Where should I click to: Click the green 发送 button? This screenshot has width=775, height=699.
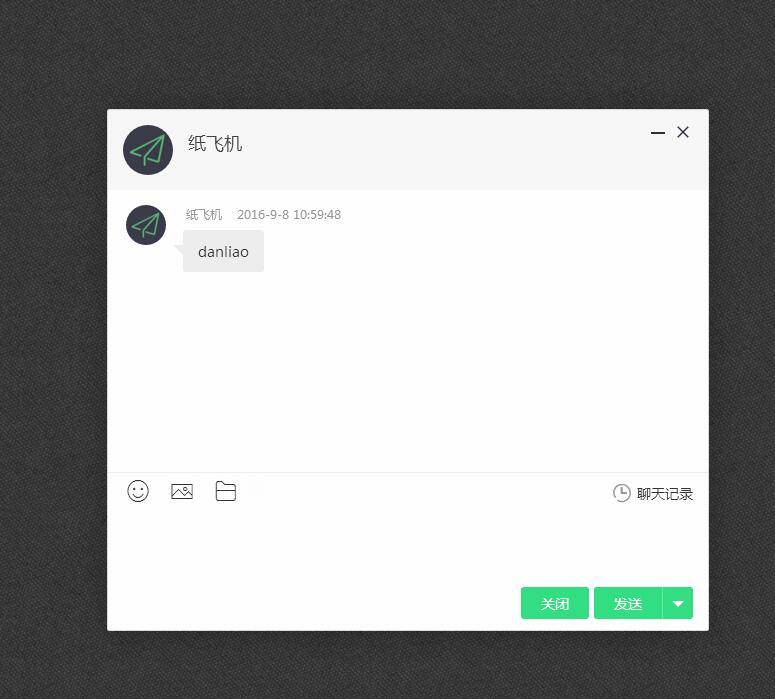point(628,603)
